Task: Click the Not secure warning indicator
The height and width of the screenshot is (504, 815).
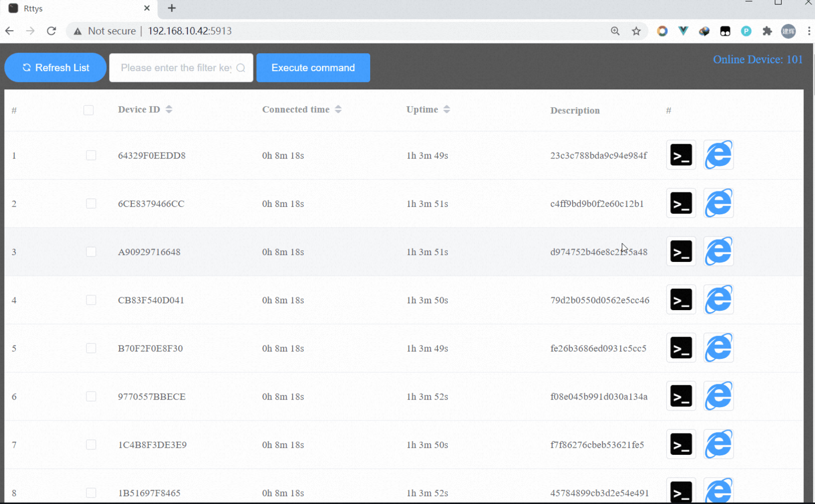Action: click(105, 31)
